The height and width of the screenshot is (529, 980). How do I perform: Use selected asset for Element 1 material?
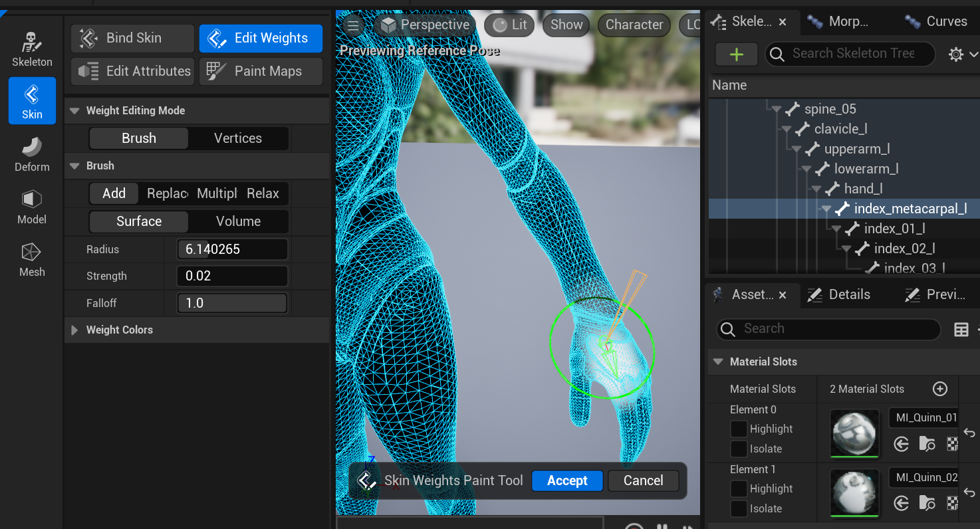[902, 504]
